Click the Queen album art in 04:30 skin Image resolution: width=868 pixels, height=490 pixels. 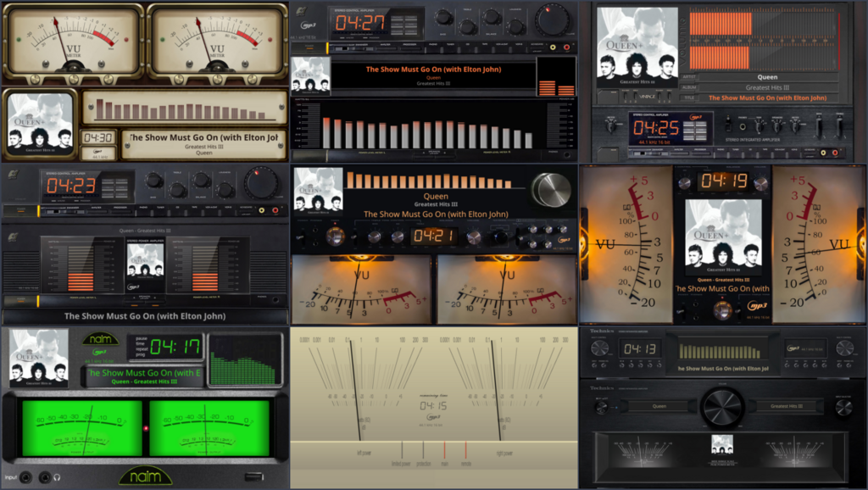[40, 124]
